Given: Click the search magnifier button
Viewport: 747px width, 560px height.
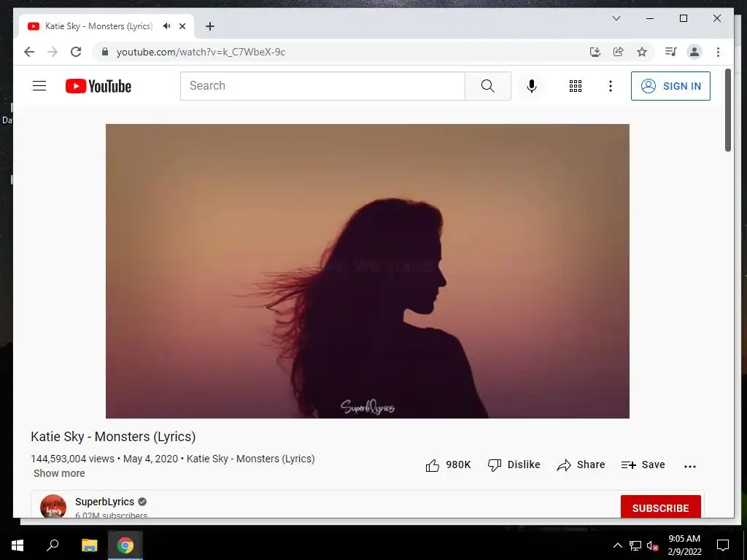Looking at the screenshot, I should point(488,86).
